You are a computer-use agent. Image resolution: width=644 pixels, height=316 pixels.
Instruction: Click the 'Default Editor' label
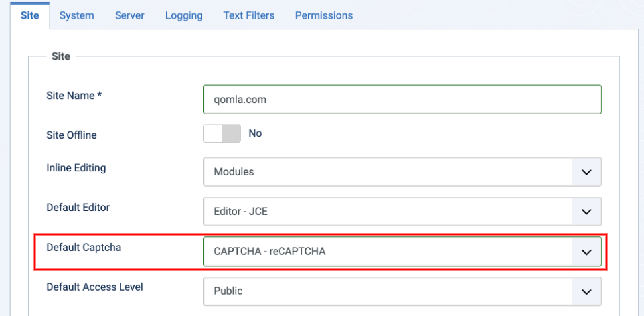78,208
